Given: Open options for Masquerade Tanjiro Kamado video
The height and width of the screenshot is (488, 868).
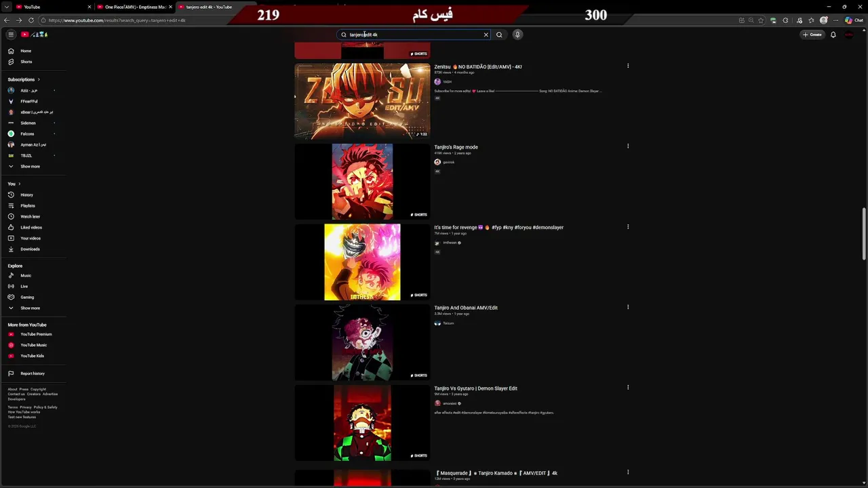Looking at the screenshot, I should [x=628, y=472].
